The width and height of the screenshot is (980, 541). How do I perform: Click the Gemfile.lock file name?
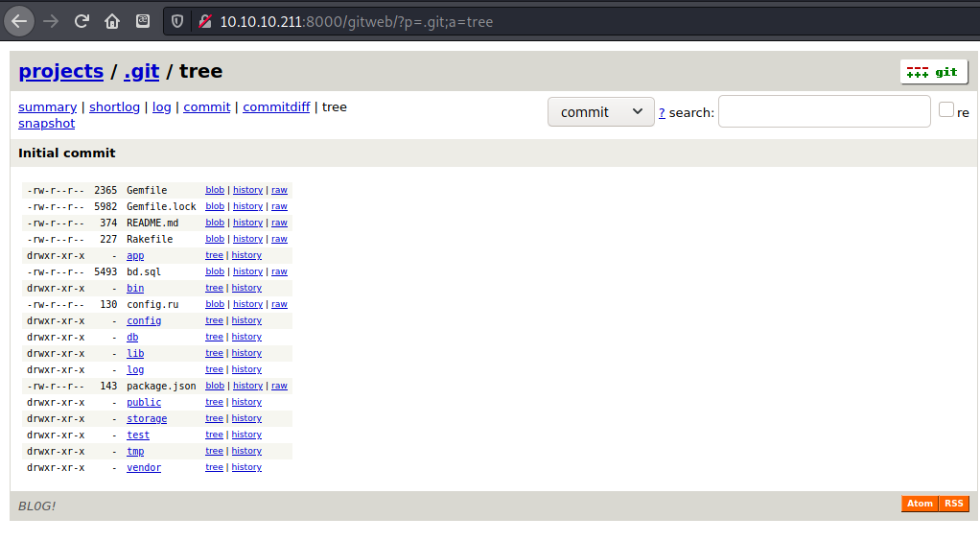(x=161, y=206)
